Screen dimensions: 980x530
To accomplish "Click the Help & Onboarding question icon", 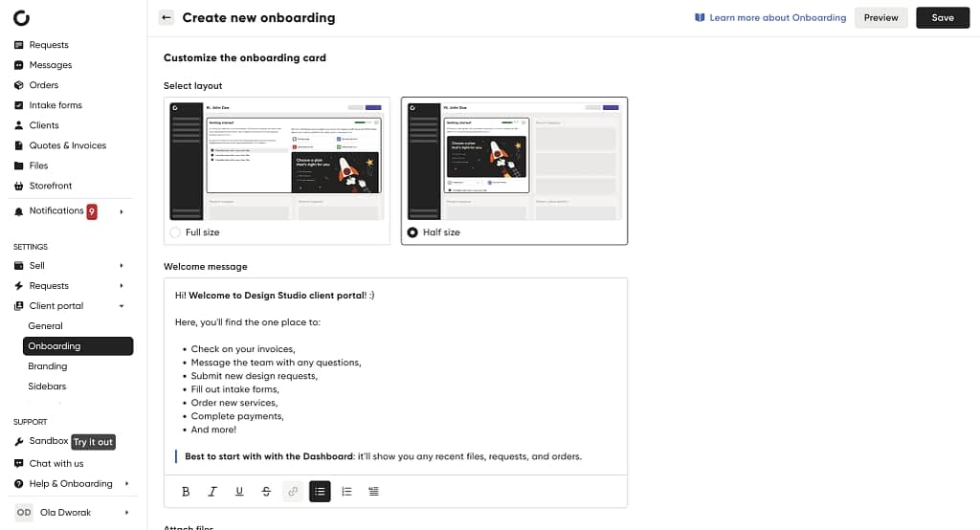I will point(19,484).
